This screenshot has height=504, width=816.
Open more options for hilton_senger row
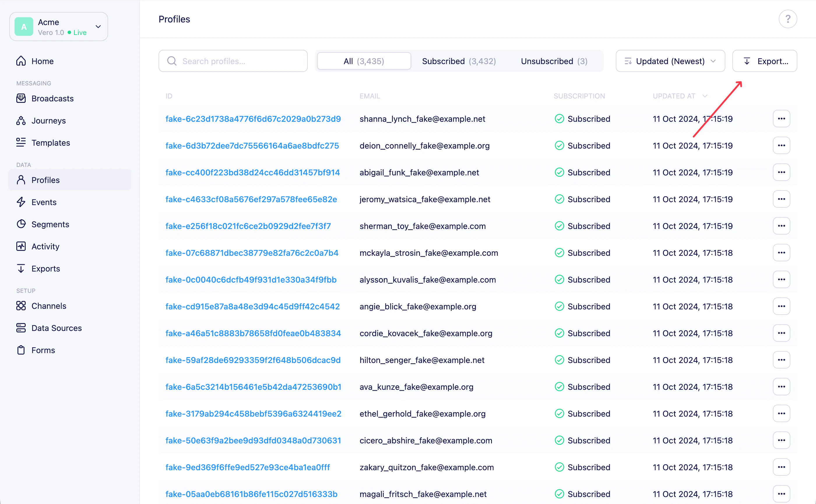(781, 360)
